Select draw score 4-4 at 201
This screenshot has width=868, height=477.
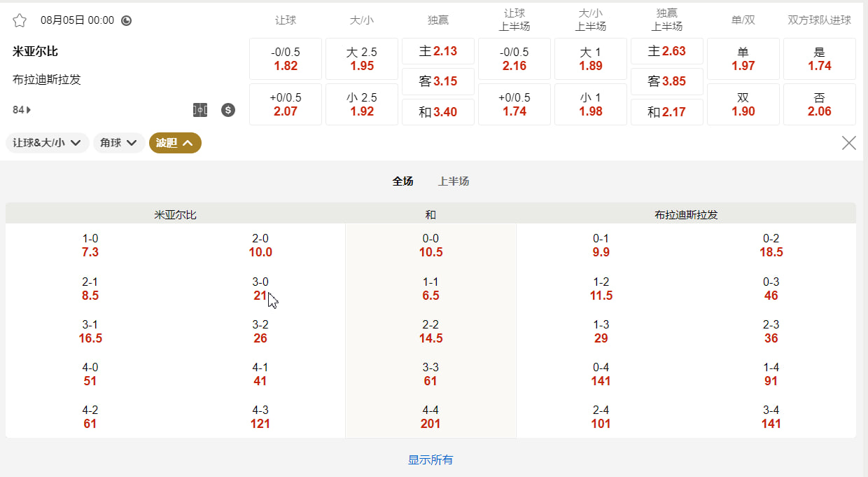430,417
